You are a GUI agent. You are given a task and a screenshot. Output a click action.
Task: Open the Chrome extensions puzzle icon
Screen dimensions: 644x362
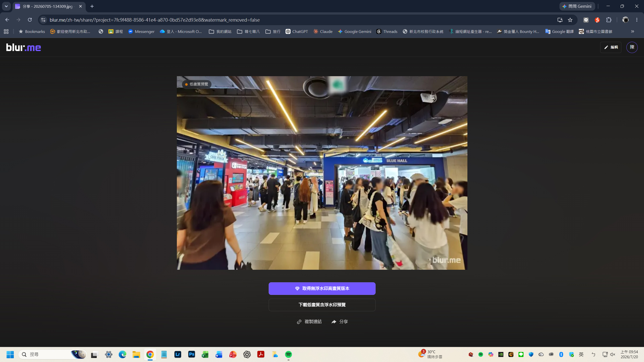609,20
